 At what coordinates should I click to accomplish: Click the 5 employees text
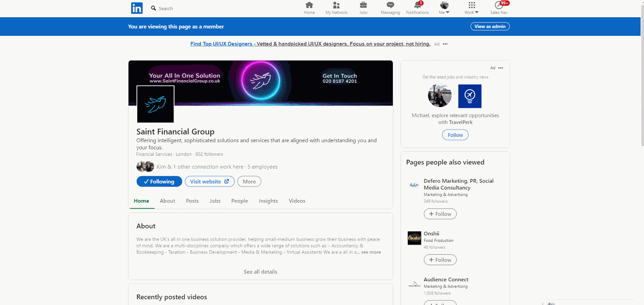click(x=262, y=167)
